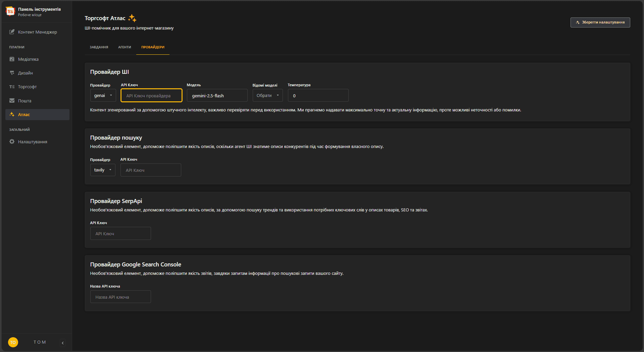Open Пошта using the envelope icon
The width and height of the screenshot is (644, 352).
(12, 101)
